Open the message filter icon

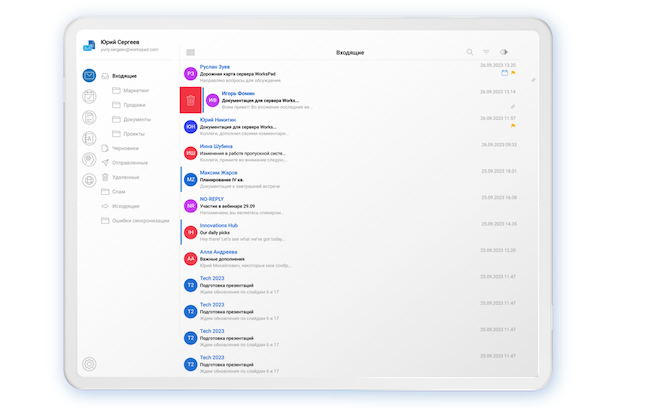point(486,52)
